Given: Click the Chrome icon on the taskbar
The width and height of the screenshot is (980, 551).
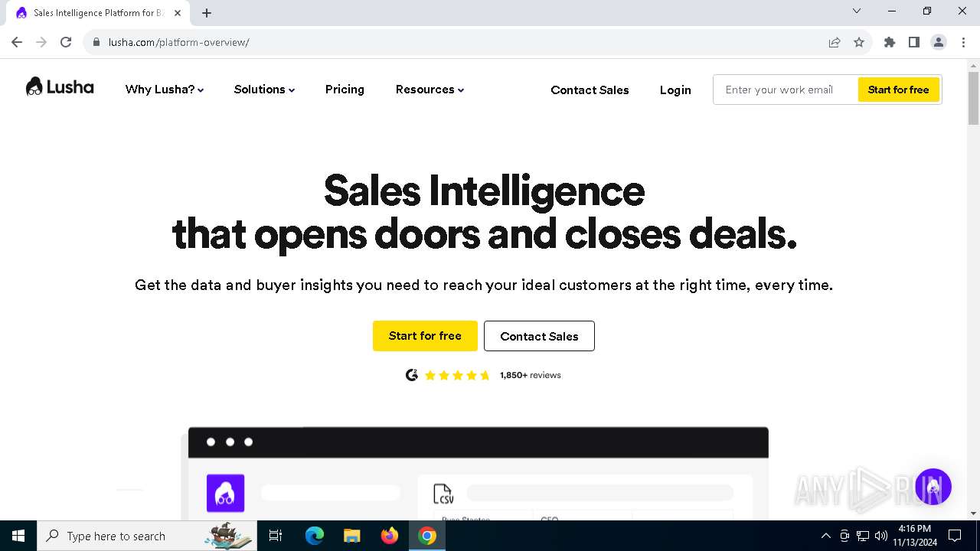Looking at the screenshot, I should [x=427, y=536].
